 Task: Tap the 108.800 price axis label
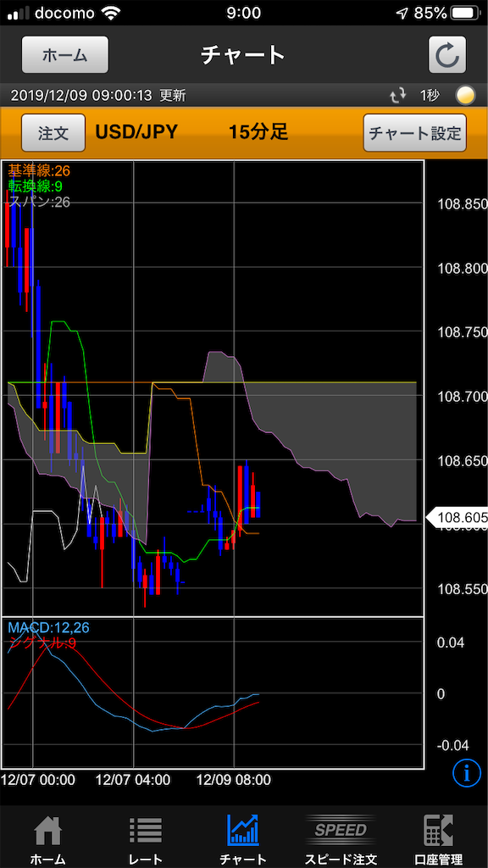[462, 268]
